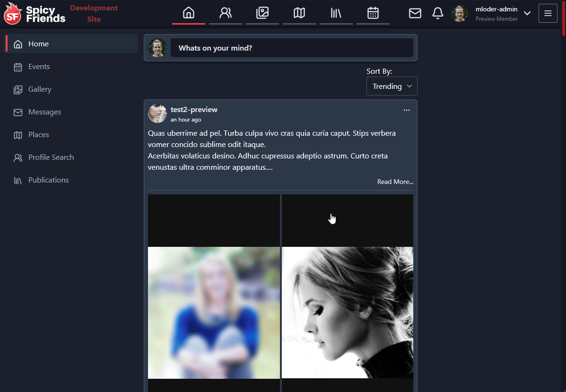This screenshot has width=566, height=392.
Task: Click the Read More... link
Action: coord(395,182)
